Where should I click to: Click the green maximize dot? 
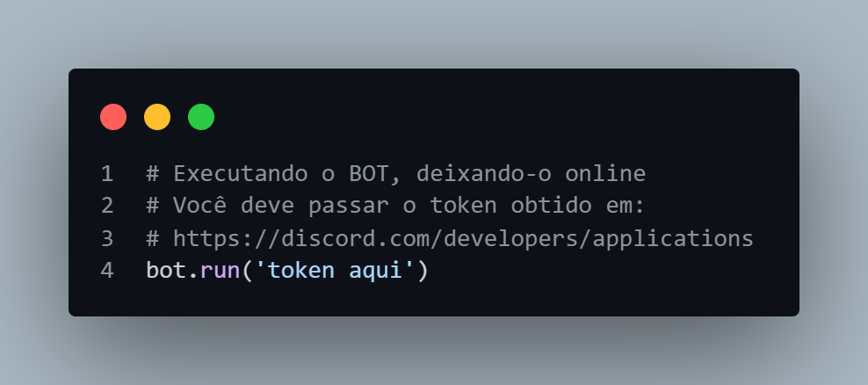click(201, 117)
